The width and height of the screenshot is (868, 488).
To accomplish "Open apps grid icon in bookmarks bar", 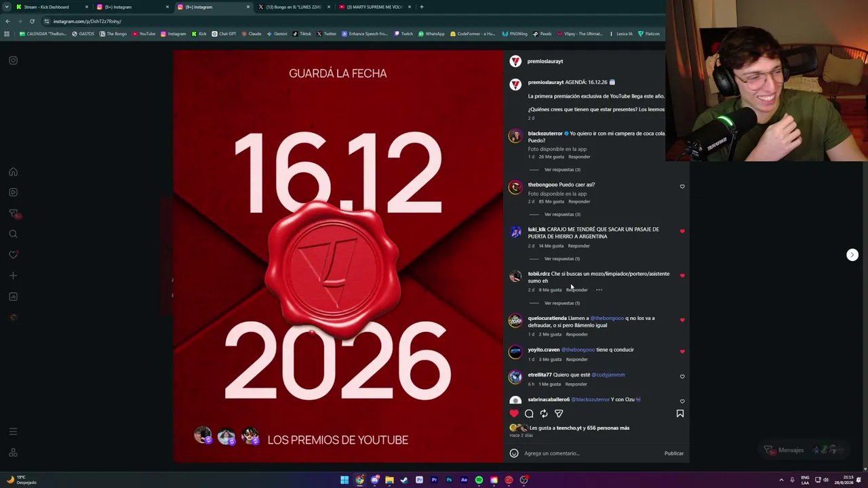I will click(7, 34).
